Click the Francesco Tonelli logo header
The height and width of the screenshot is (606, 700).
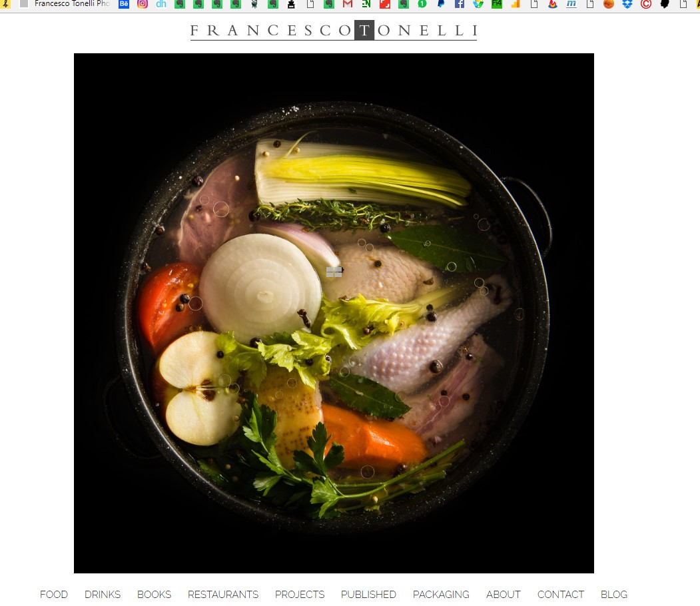tap(334, 31)
